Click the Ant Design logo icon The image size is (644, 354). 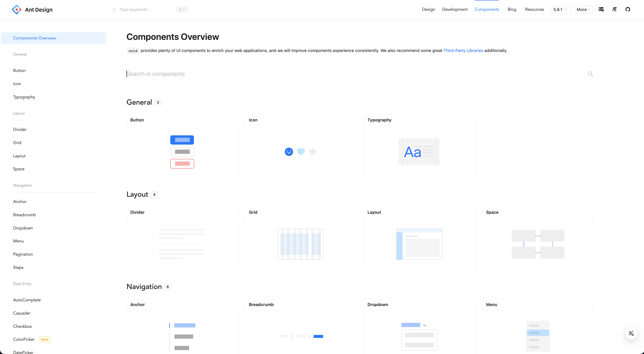(x=17, y=9)
